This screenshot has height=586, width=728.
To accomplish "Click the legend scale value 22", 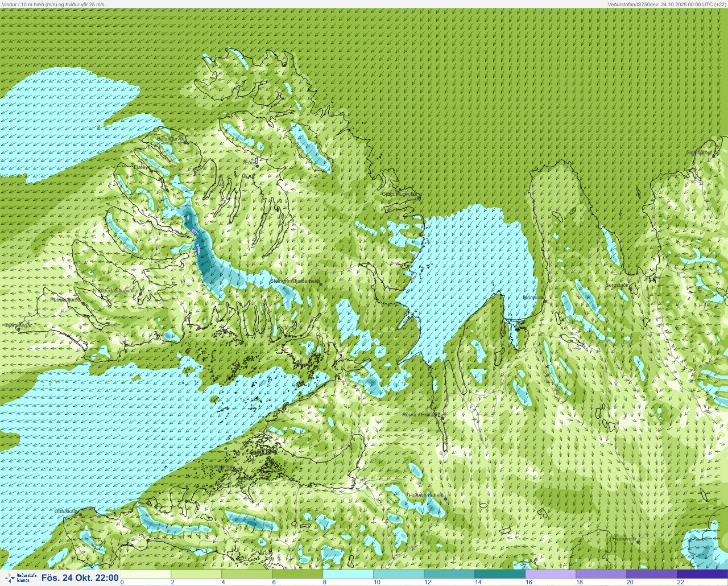I will (680, 582).
